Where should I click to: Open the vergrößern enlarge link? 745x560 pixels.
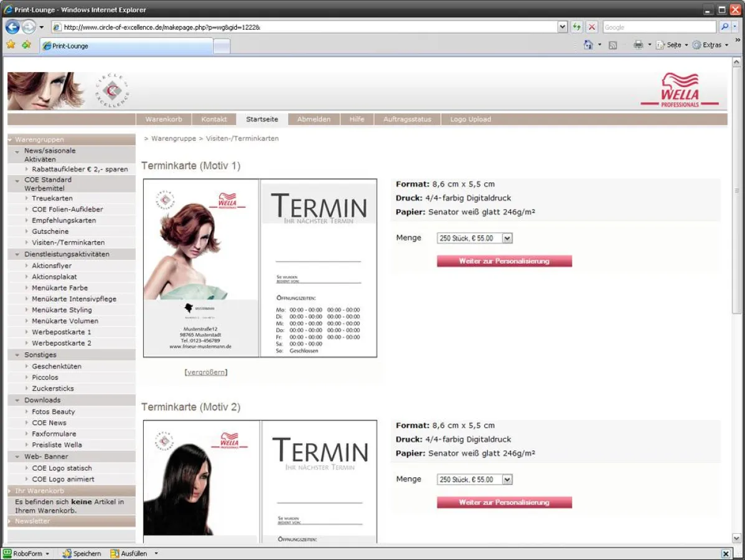tap(205, 371)
